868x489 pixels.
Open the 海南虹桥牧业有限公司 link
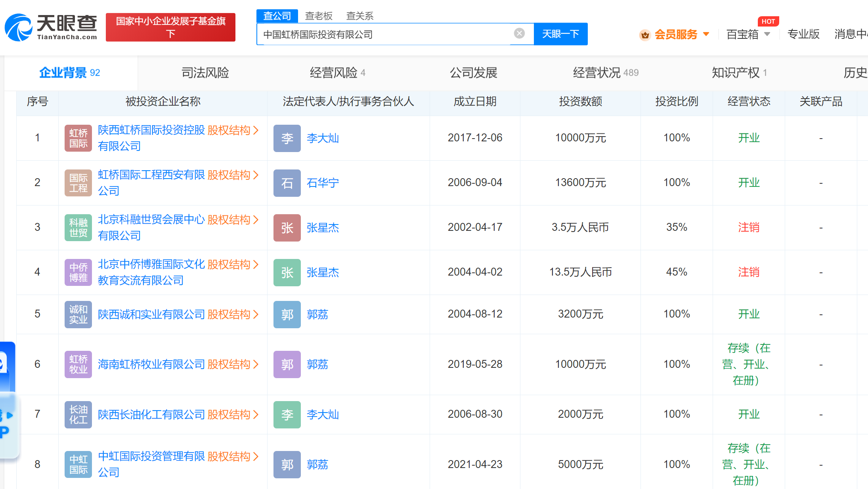[151, 364]
